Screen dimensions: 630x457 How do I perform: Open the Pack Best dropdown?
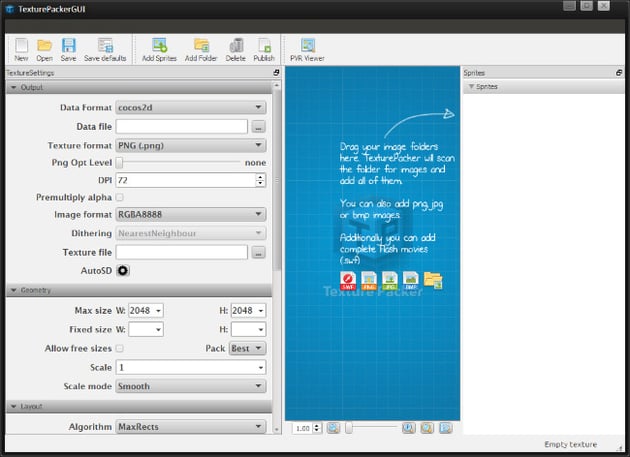pyautogui.click(x=247, y=348)
